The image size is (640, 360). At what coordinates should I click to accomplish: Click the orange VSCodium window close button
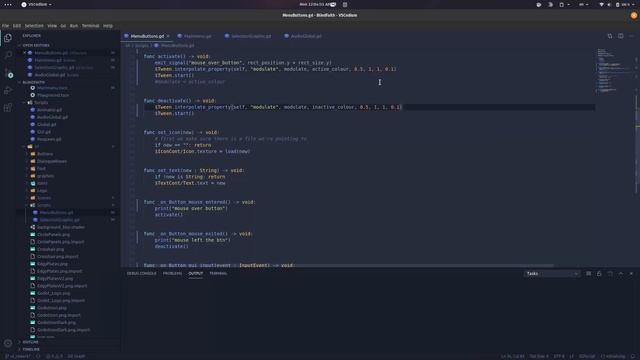633,16
